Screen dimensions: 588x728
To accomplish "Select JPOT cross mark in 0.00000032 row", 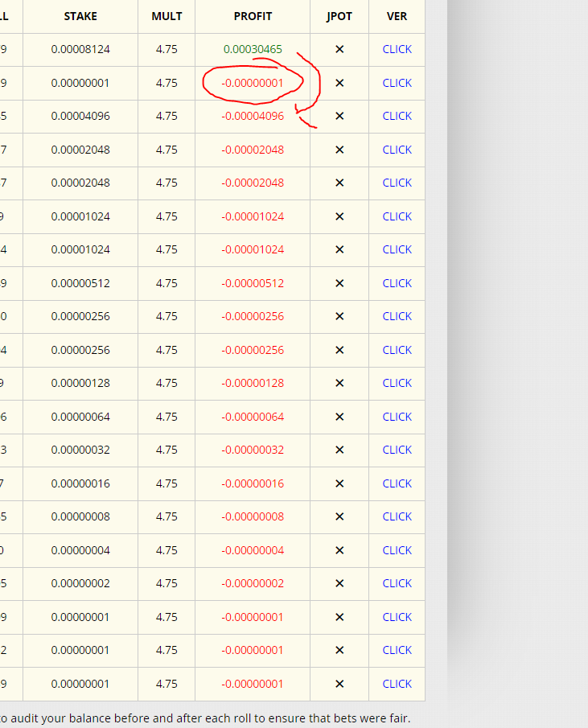I will tap(339, 450).
